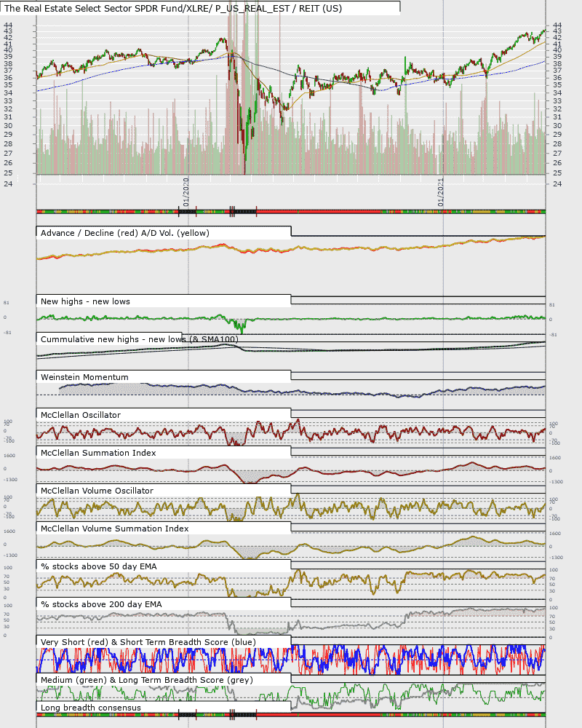The width and height of the screenshot is (582, 728).
Task: Click the '% stocks above 200 day EMA' label
Action: 101,604
